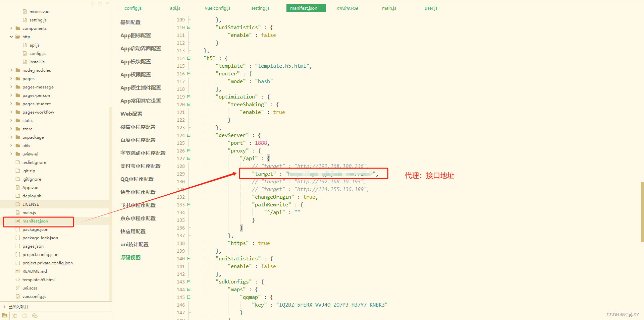Click the folder icon for uview-ui
The width and height of the screenshot is (644, 320).
(x=18, y=154)
